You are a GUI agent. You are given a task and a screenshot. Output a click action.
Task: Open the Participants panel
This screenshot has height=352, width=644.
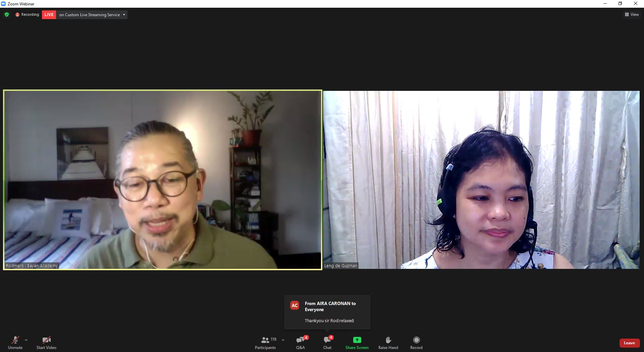[x=265, y=343]
